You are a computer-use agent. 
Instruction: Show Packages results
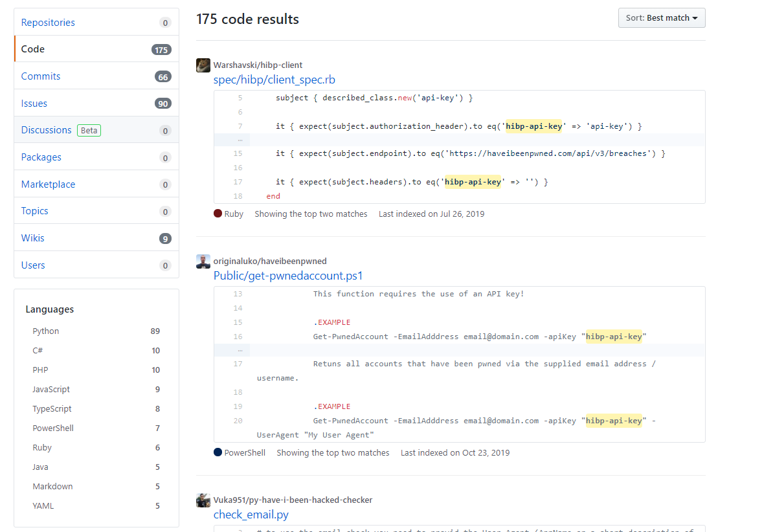[96, 157]
